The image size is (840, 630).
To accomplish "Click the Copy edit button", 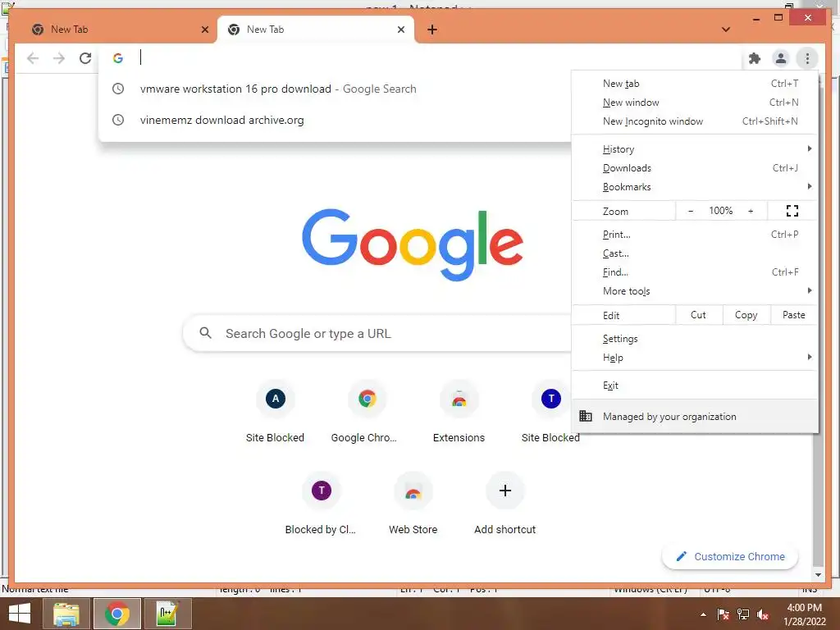I will click(x=746, y=315).
